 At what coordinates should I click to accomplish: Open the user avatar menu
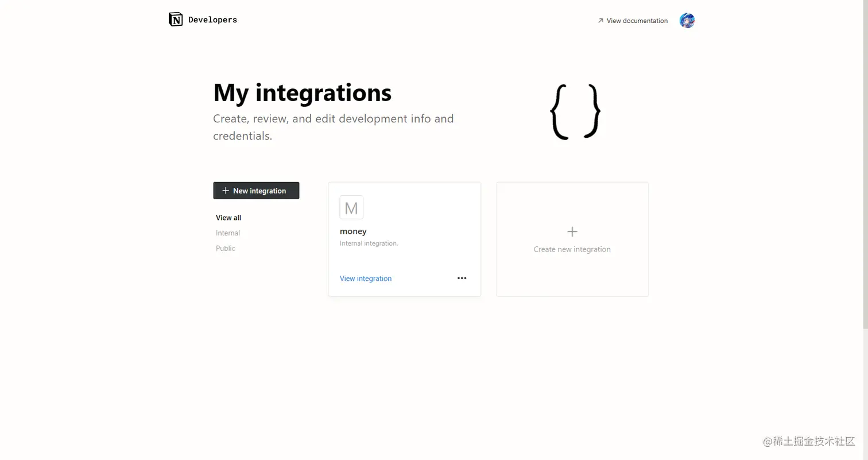[x=687, y=21]
